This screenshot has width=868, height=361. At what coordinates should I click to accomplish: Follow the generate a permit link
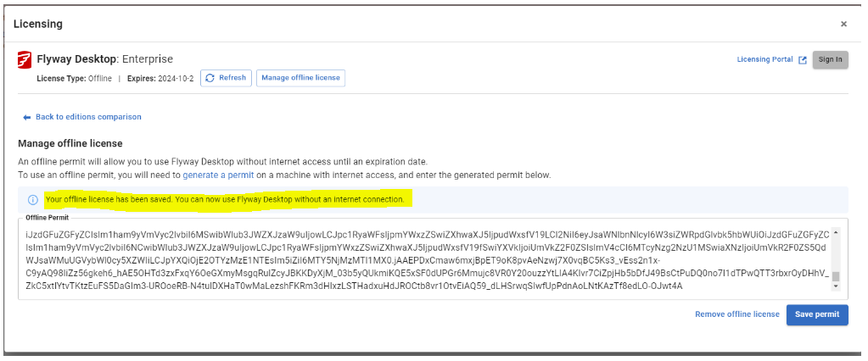pos(218,175)
